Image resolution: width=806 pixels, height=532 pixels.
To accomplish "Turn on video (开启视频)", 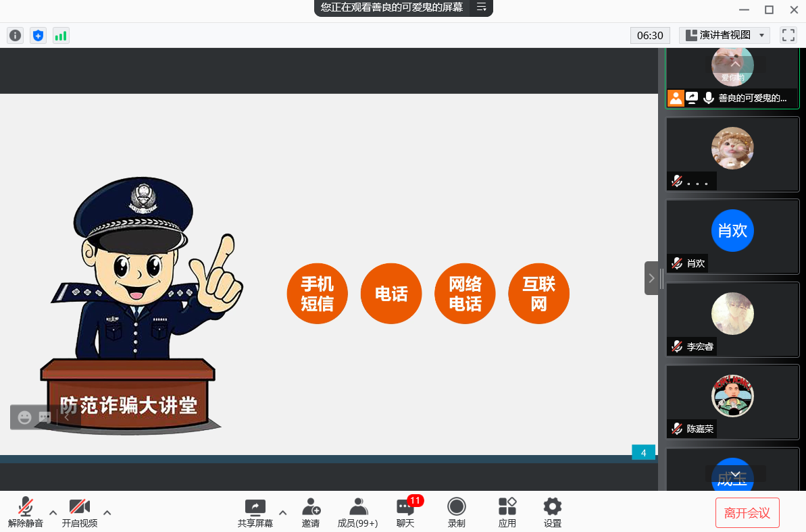I will coord(80,512).
